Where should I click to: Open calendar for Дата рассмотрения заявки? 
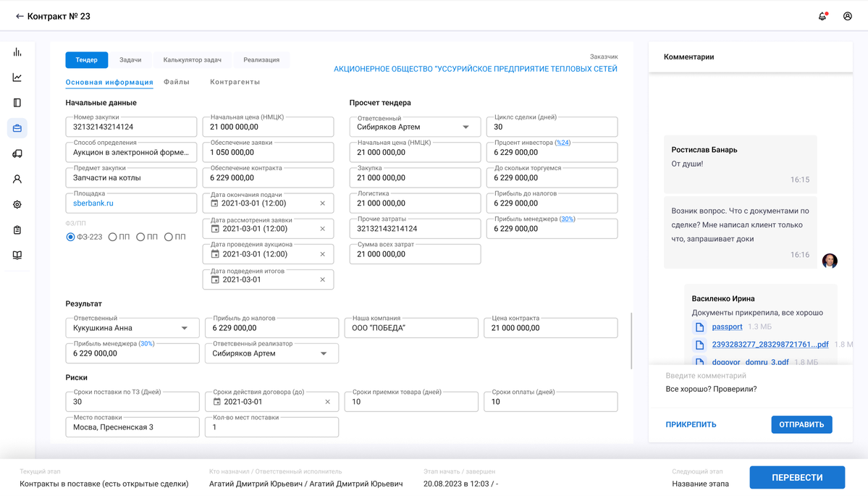pyautogui.click(x=215, y=229)
